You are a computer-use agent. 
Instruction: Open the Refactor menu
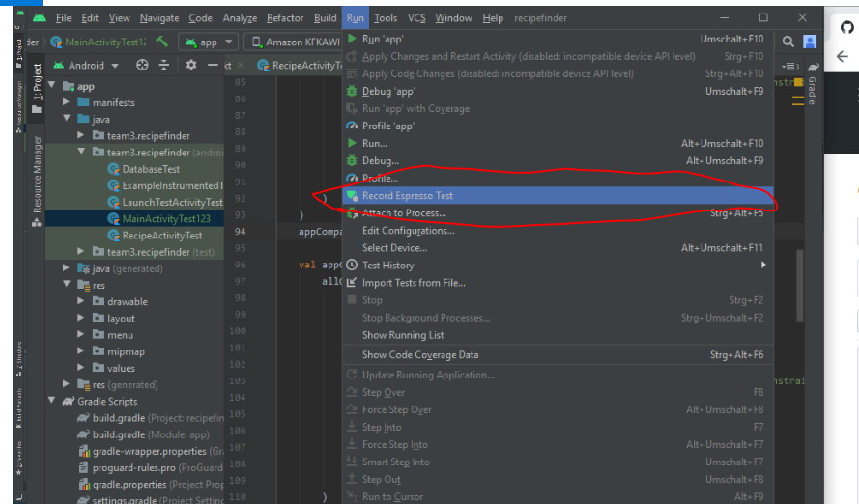point(285,18)
